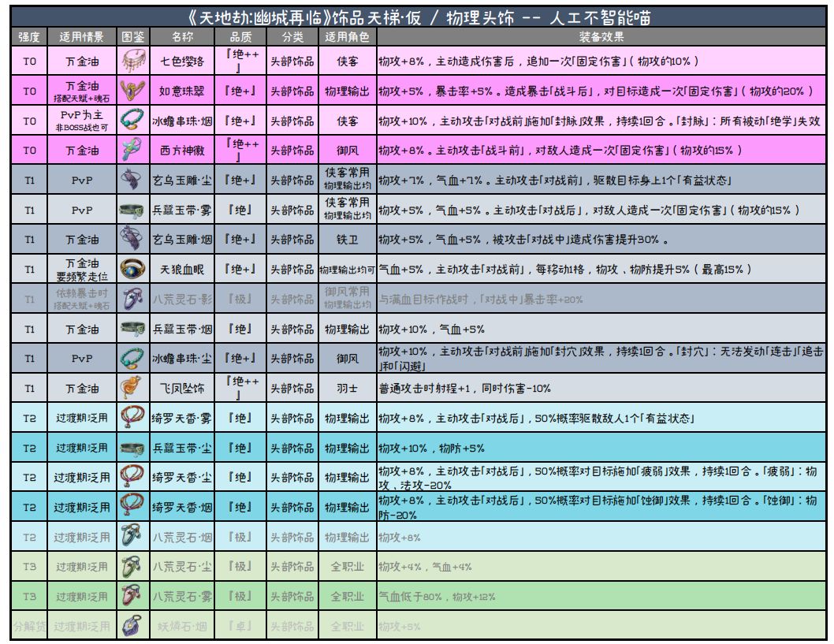Click the 图鉴 column header
The image size is (834, 644).
[x=133, y=37]
